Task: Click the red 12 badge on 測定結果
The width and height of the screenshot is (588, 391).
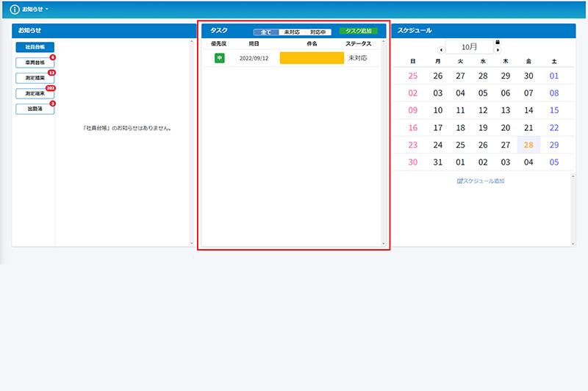Action: pyautogui.click(x=51, y=73)
